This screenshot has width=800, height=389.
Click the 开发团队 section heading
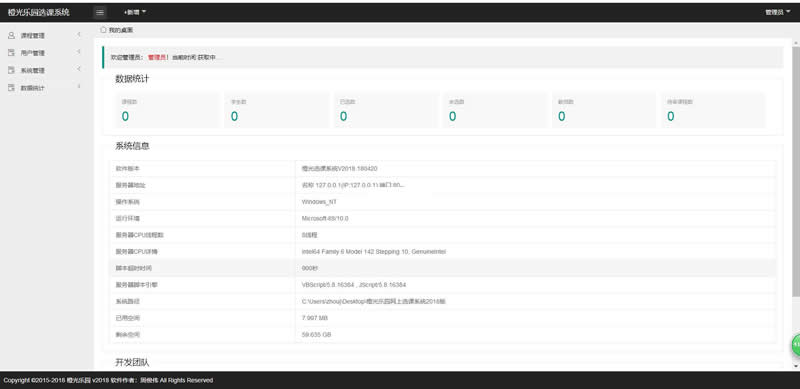click(132, 362)
